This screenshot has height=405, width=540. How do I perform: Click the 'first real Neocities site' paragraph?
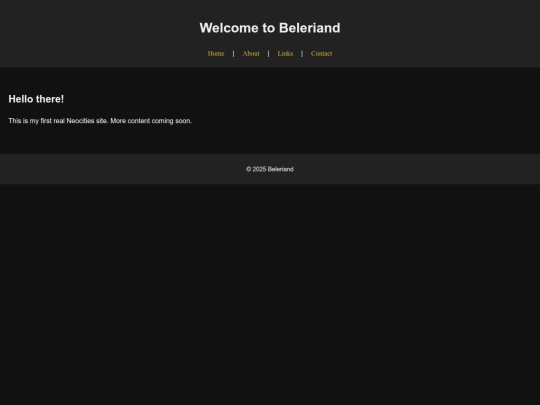[x=100, y=121]
